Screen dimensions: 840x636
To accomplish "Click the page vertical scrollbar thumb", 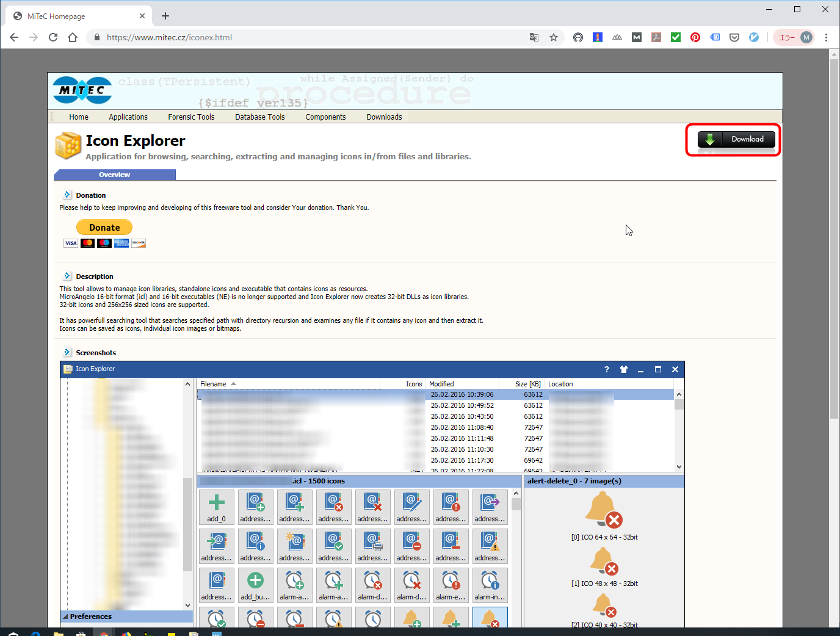I will (834, 238).
